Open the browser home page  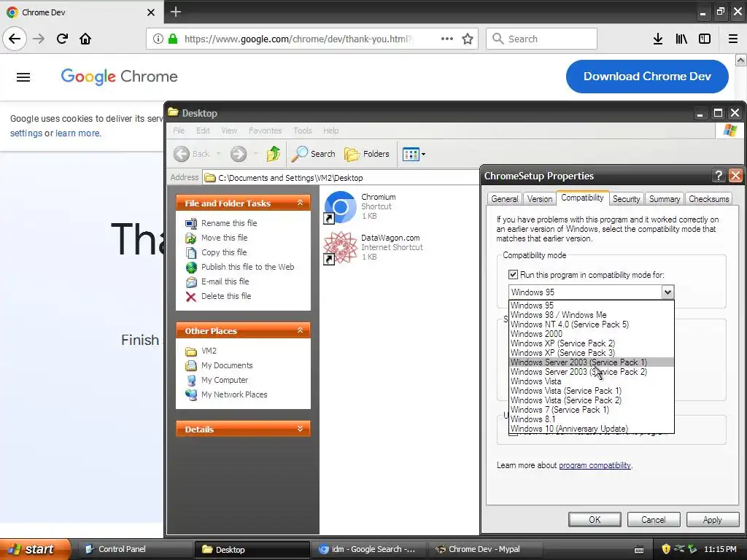point(85,39)
